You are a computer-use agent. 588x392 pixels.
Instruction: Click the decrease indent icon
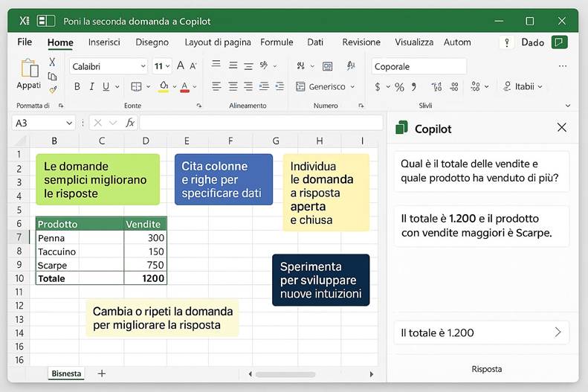click(264, 86)
